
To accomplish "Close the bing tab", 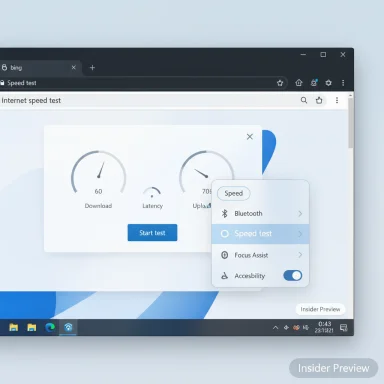I will [74, 68].
